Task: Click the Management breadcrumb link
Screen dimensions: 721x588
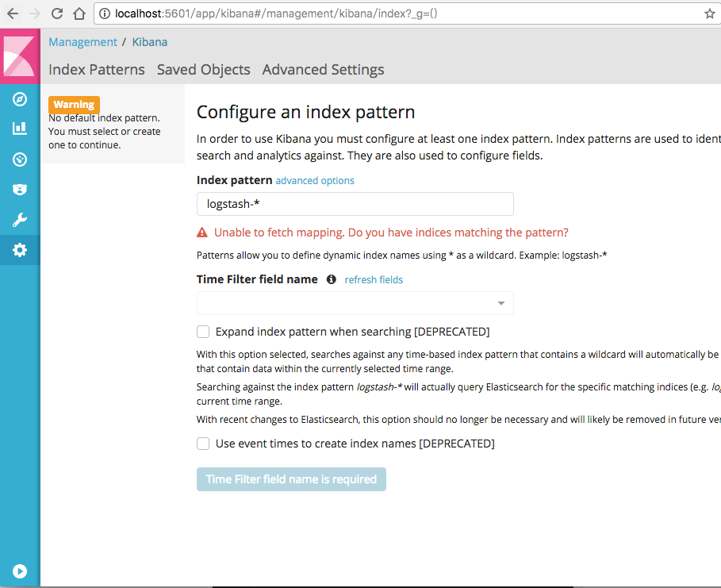Action: (82, 42)
